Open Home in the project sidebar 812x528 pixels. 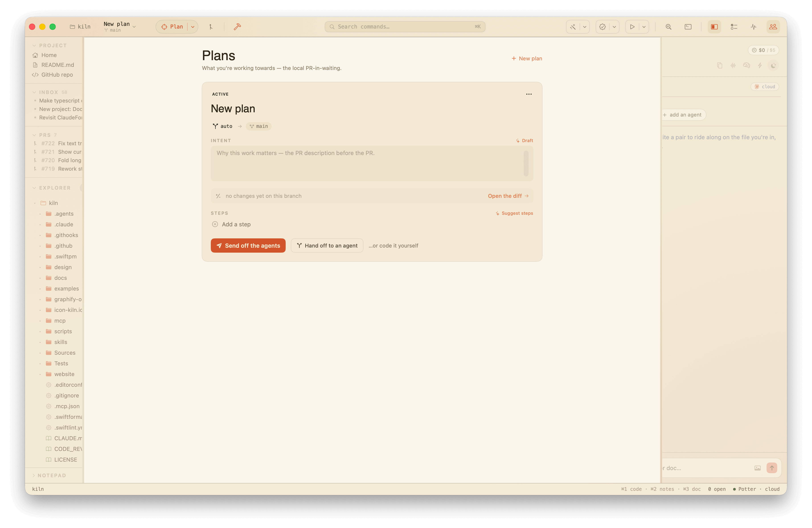(x=49, y=55)
